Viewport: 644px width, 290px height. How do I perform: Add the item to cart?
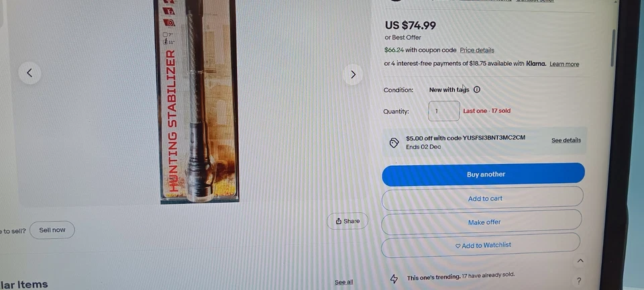482,199
